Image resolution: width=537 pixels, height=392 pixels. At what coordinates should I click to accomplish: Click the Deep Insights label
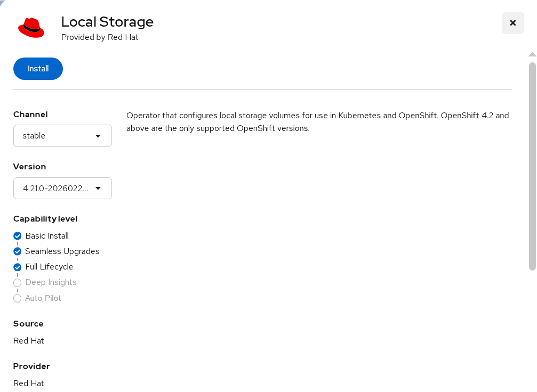pyautogui.click(x=51, y=282)
